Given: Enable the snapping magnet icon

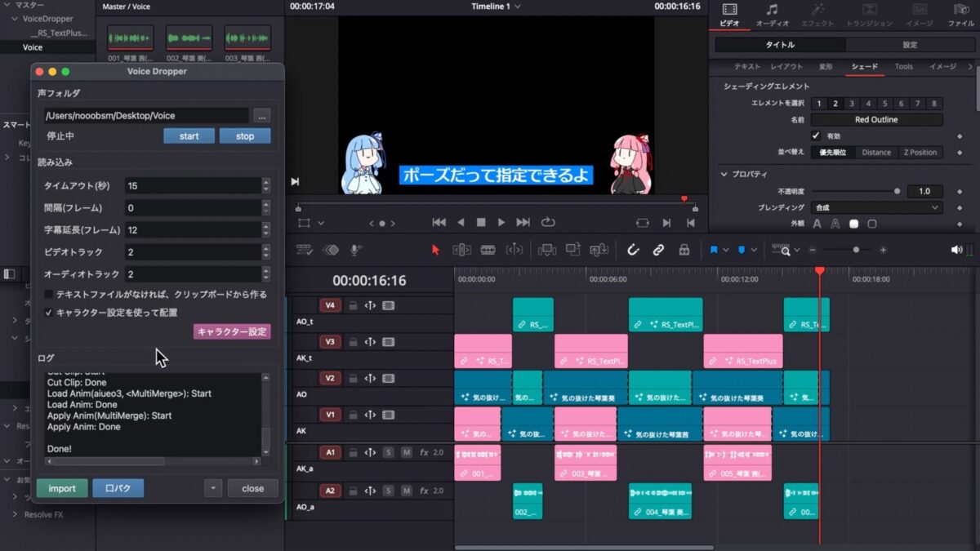Looking at the screenshot, I should [x=634, y=250].
